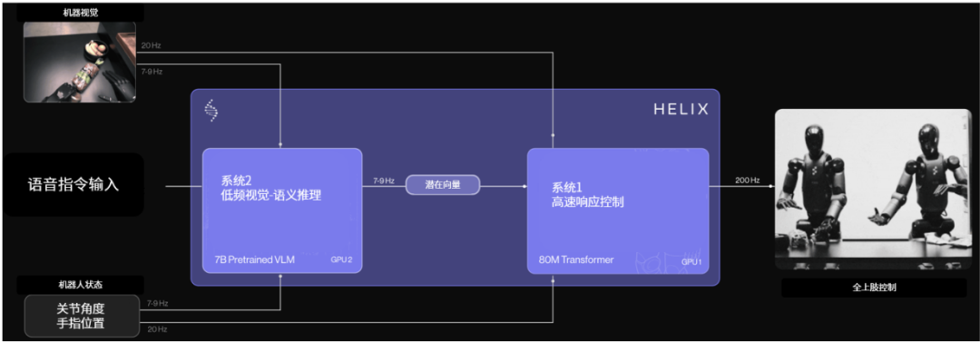
Task: Click the 语音指令输入 box
Action: point(73,185)
